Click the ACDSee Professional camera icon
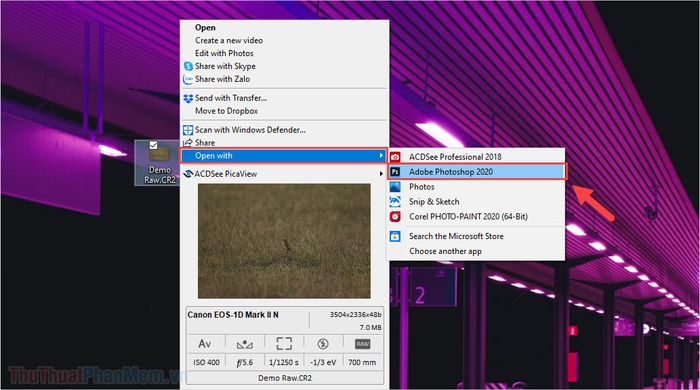 (395, 157)
